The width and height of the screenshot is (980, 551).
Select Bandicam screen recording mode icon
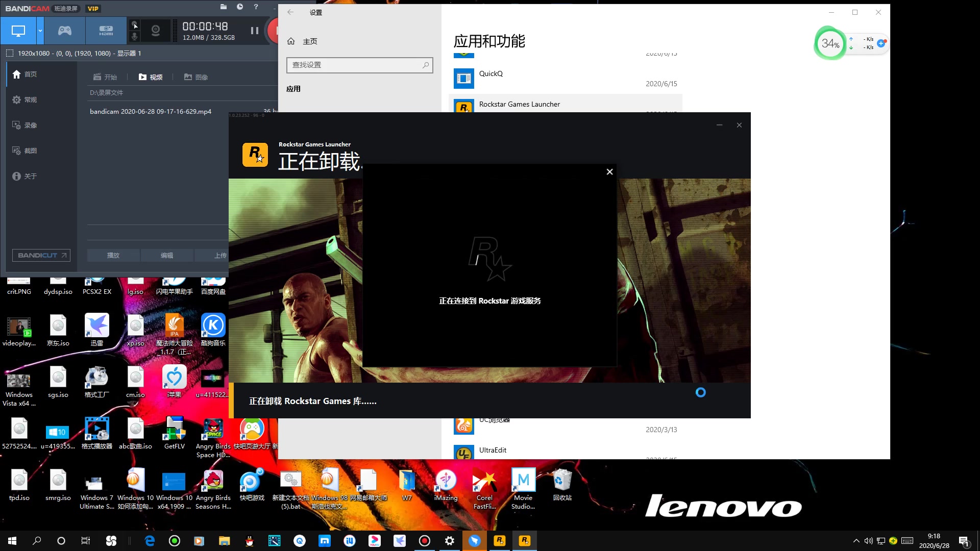[18, 31]
